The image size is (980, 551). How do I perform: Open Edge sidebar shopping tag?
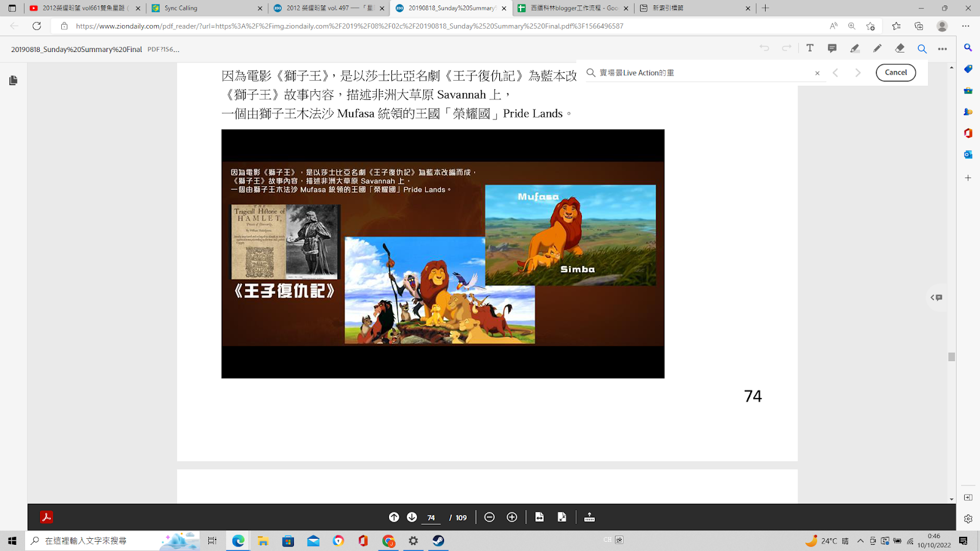tap(968, 69)
